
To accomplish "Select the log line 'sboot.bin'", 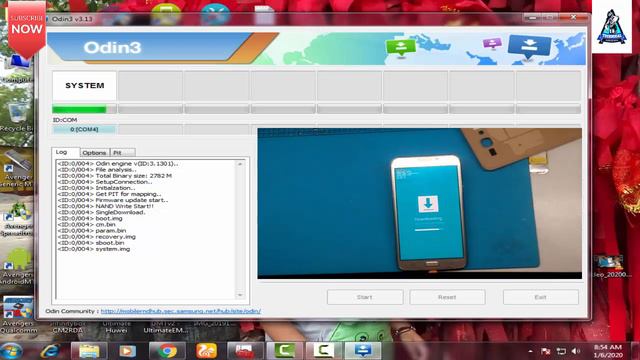I will 91,243.
